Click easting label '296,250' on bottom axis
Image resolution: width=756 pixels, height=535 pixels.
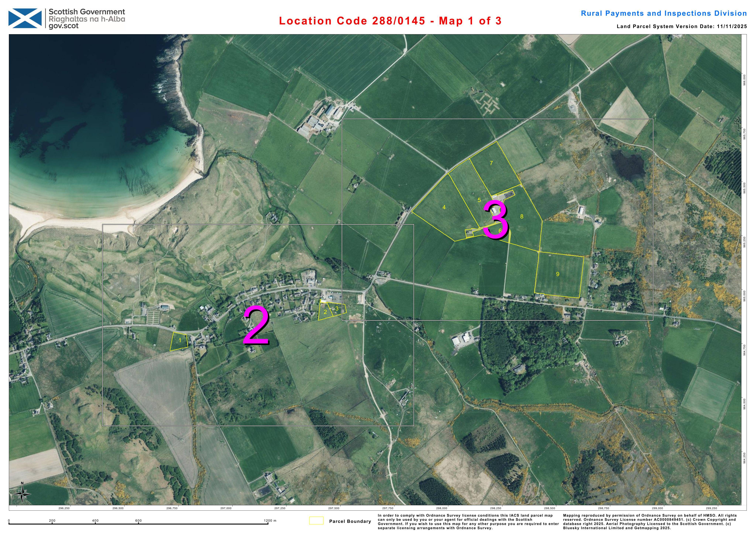[x=64, y=509]
